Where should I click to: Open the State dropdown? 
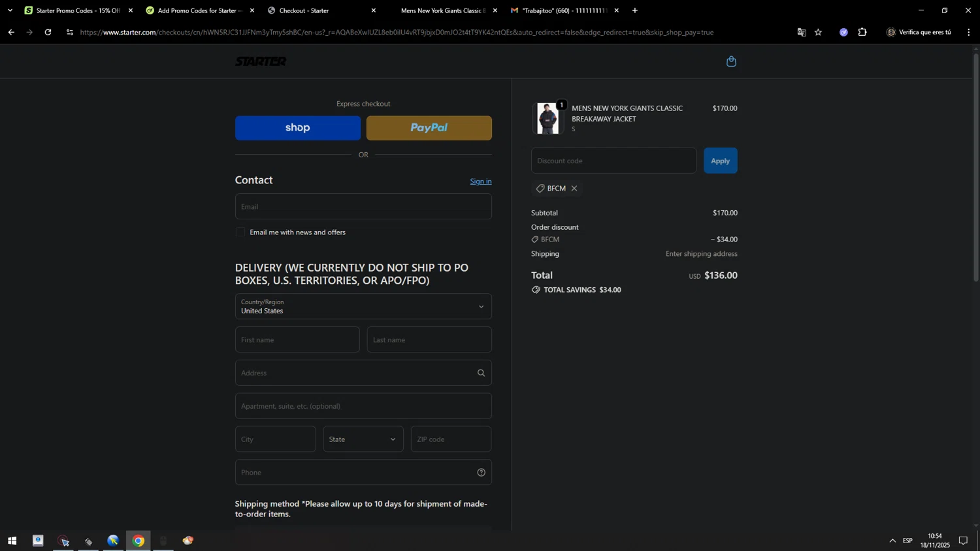[x=363, y=439]
